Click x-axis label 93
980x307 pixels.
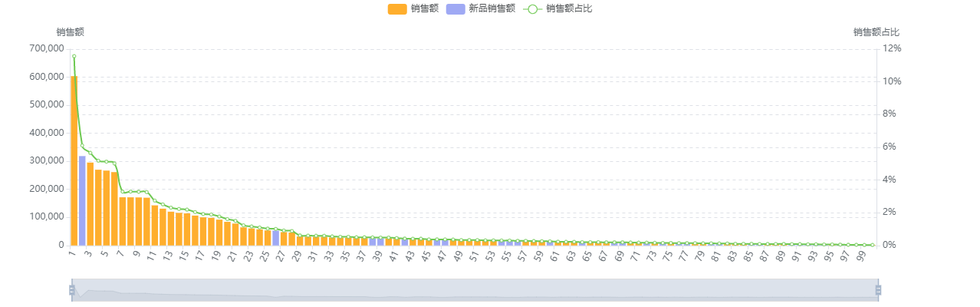[x=812, y=256]
